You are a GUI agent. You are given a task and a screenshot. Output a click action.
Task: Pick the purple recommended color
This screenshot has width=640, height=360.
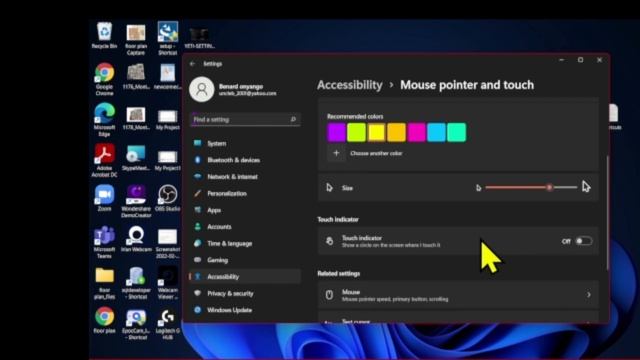pos(336,133)
